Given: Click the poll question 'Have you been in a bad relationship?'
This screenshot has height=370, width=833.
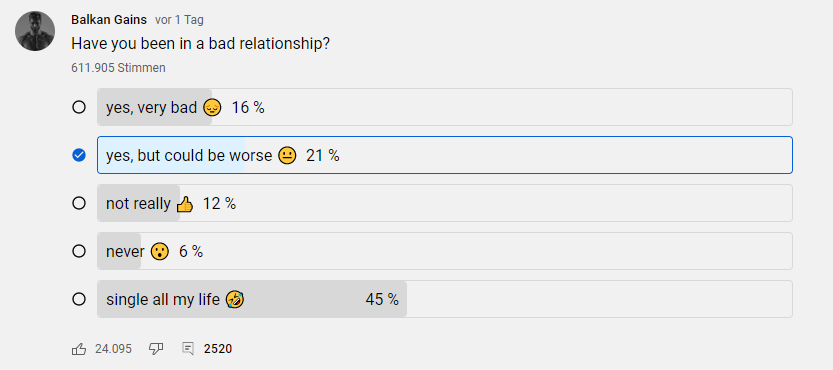Looking at the screenshot, I should click(200, 44).
